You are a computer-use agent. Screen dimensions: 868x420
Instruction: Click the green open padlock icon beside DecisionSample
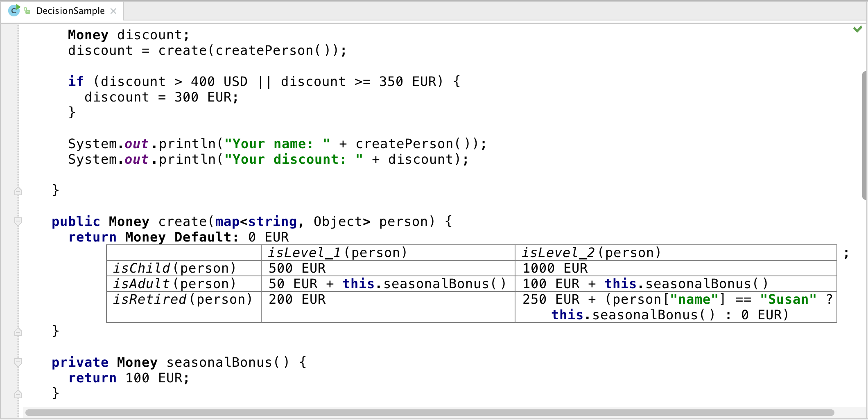pos(27,11)
